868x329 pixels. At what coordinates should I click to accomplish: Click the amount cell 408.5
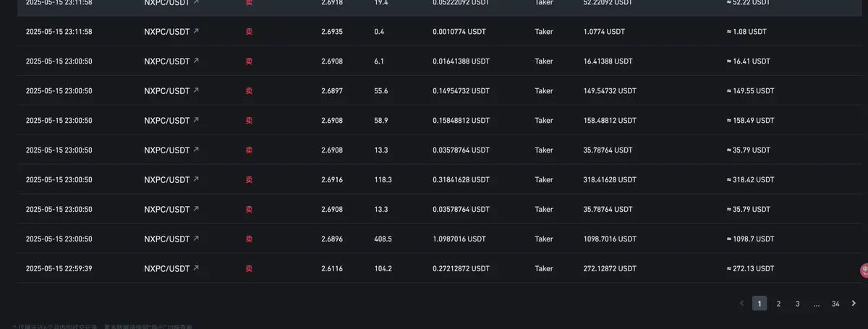point(383,239)
